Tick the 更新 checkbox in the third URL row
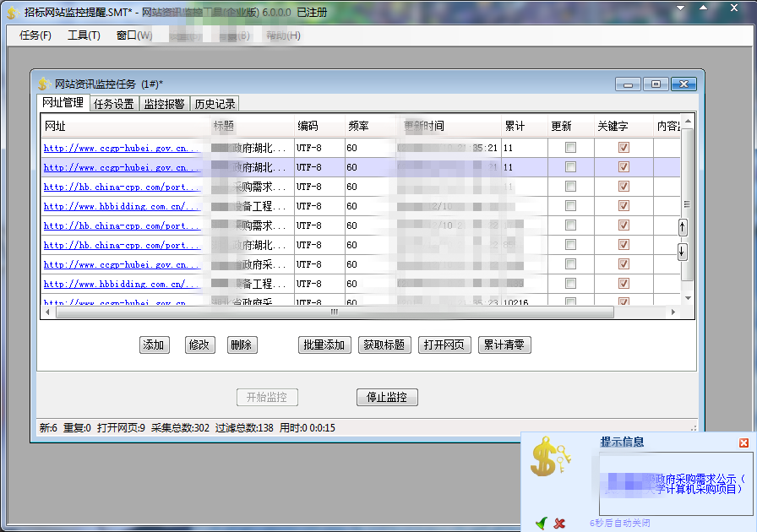The height and width of the screenshot is (532, 757). click(x=570, y=187)
